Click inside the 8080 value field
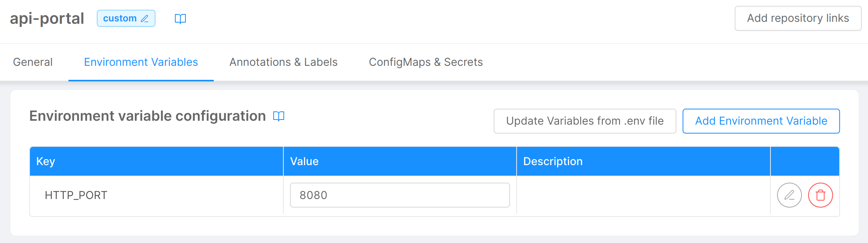 [x=400, y=195]
